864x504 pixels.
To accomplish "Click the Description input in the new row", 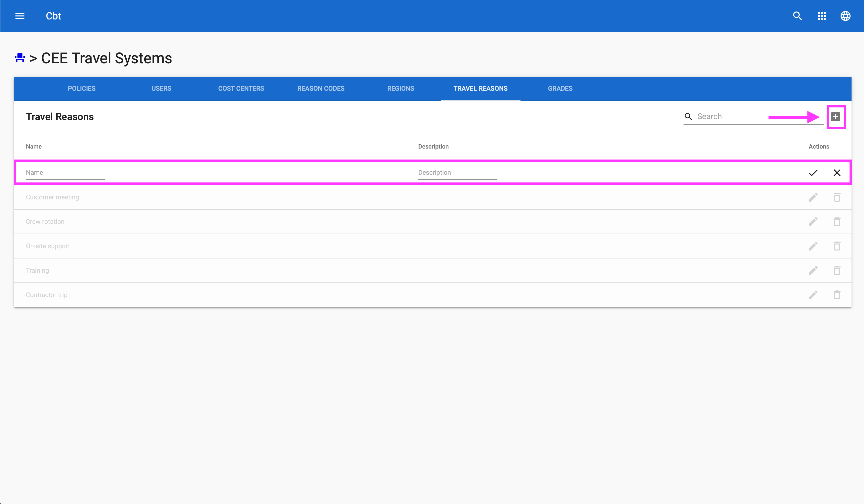I will (457, 172).
